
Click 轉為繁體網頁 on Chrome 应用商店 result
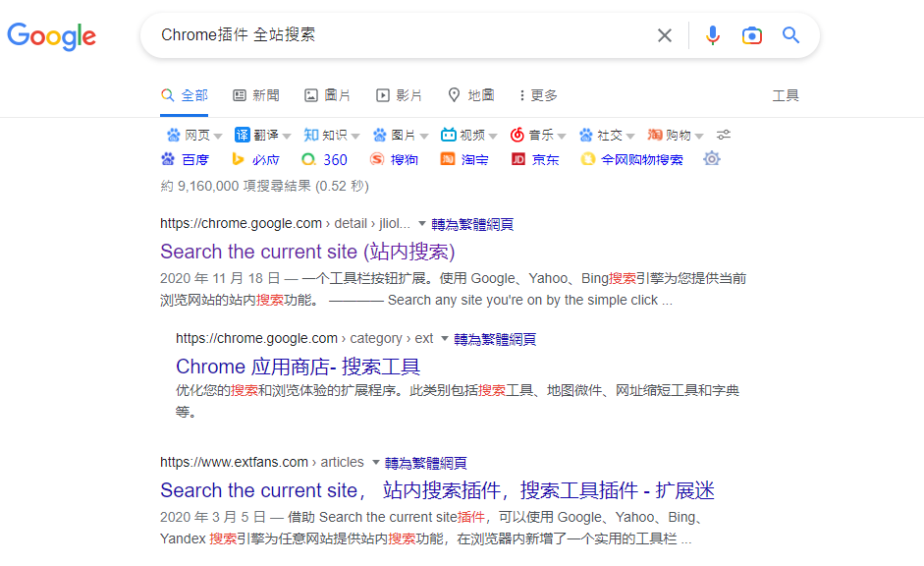pos(495,339)
